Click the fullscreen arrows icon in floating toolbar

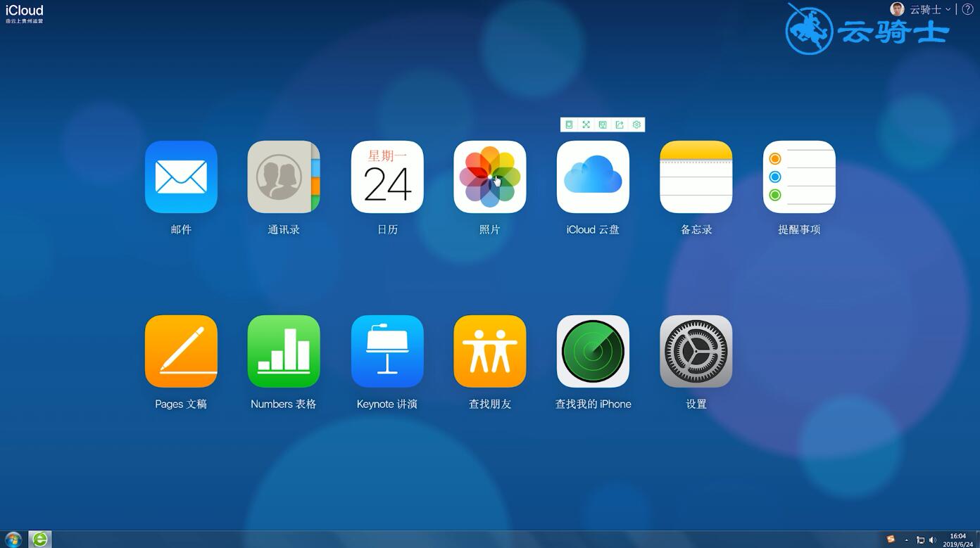click(586, 125)
